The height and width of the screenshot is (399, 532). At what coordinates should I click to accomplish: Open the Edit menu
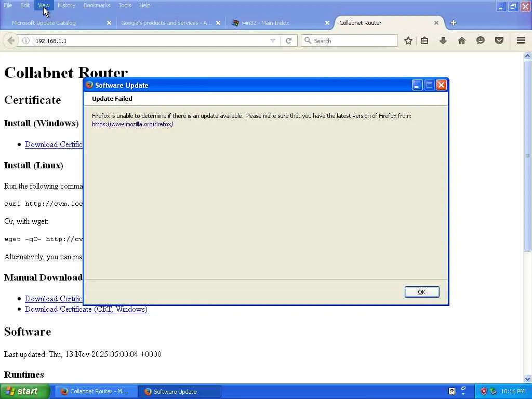(25, 5)
